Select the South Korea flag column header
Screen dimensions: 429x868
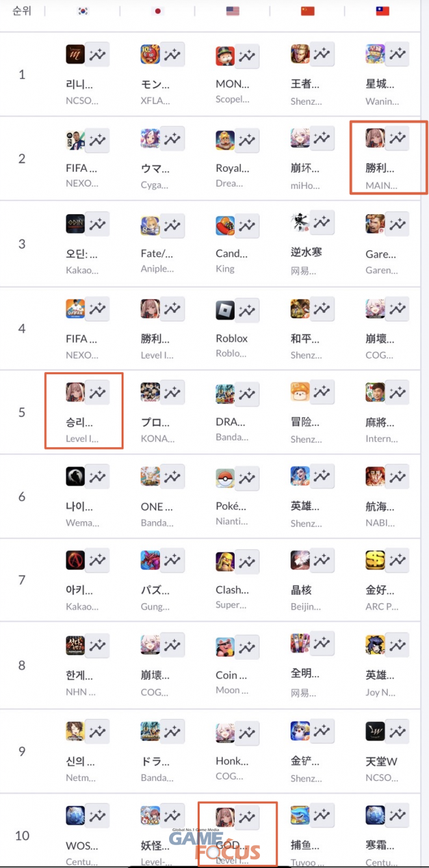tap(82, 11)
